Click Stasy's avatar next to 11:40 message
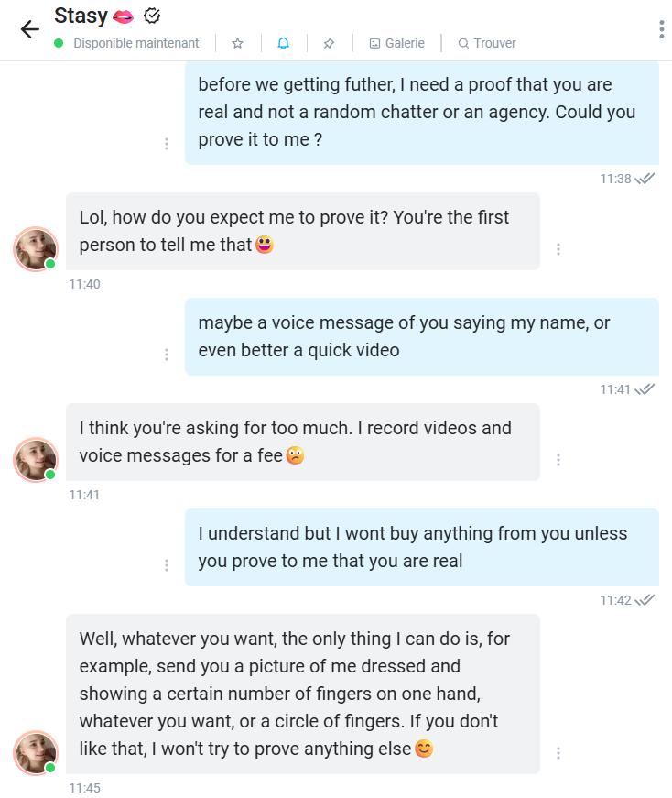 (x=36, y=249)
